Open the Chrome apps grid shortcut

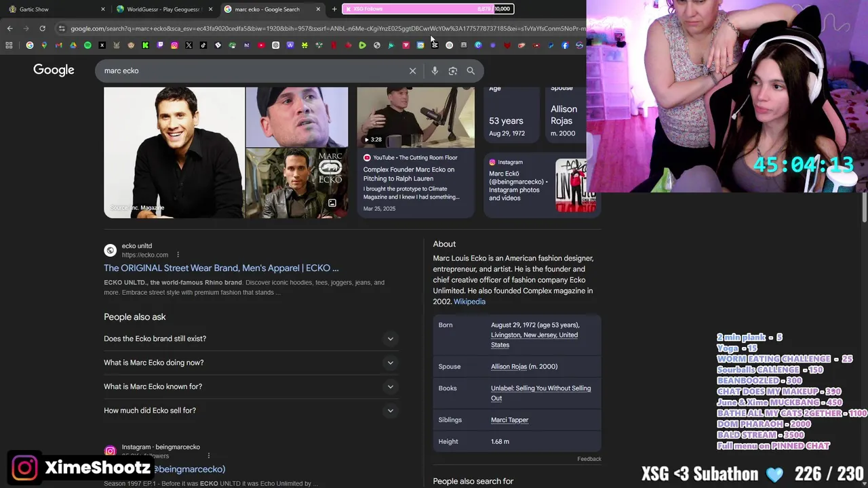click(x=9, y=45)
